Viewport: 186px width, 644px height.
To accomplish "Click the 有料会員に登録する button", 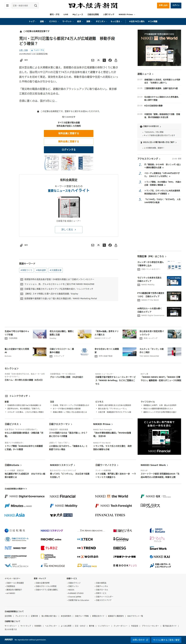I will (x=69, y=133).
